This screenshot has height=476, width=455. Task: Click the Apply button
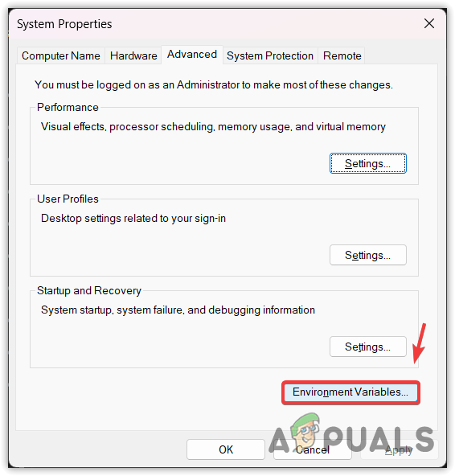pyautogui.click(x=400, y=449)
